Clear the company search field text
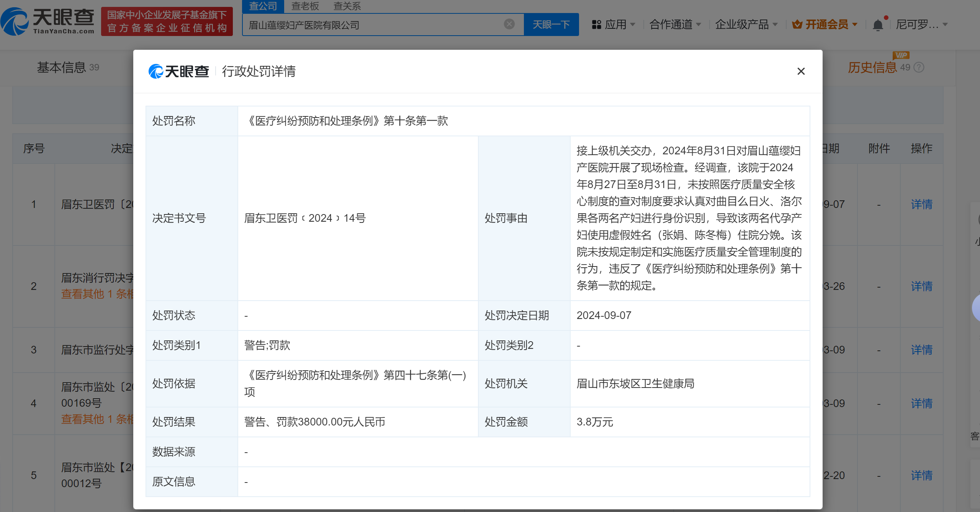 tap(509, 25)
